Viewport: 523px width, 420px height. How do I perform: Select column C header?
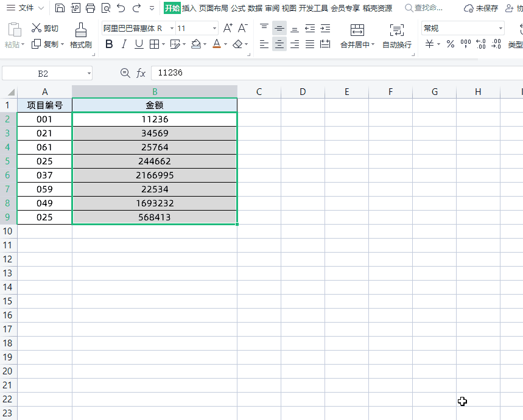tap(259, 92)
